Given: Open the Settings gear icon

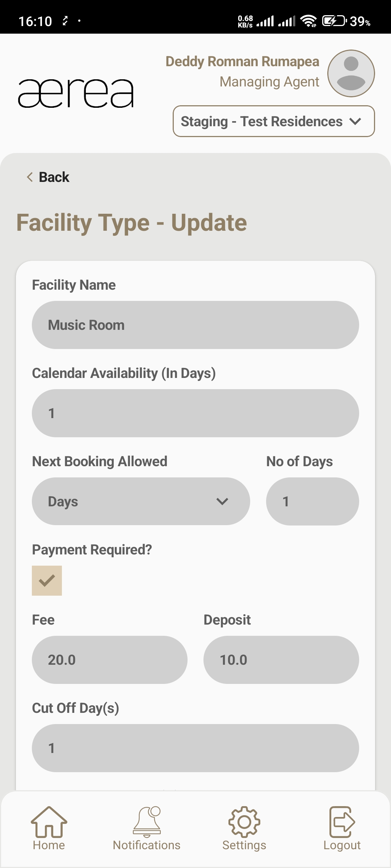Looking at the screenshot, I should click(244, 822).
